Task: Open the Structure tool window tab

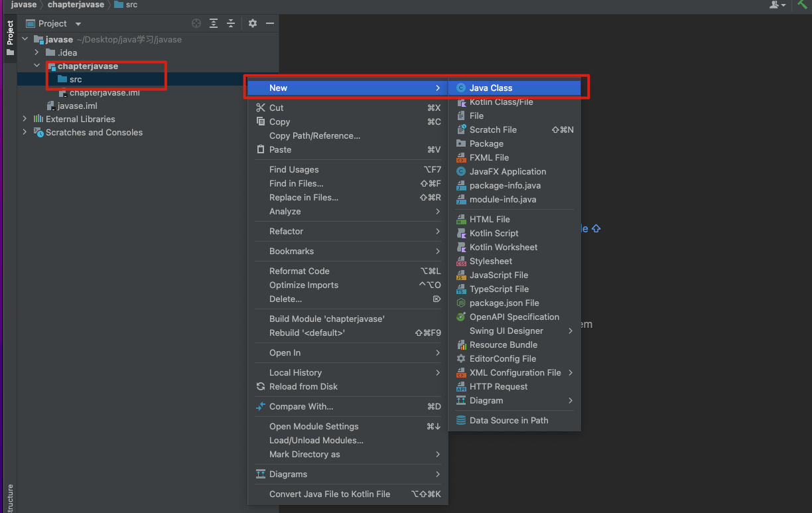Action: pos(9,493)
